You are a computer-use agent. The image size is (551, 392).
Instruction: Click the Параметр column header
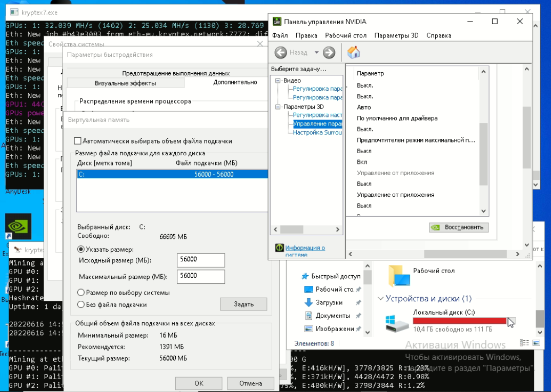point(371,73)
